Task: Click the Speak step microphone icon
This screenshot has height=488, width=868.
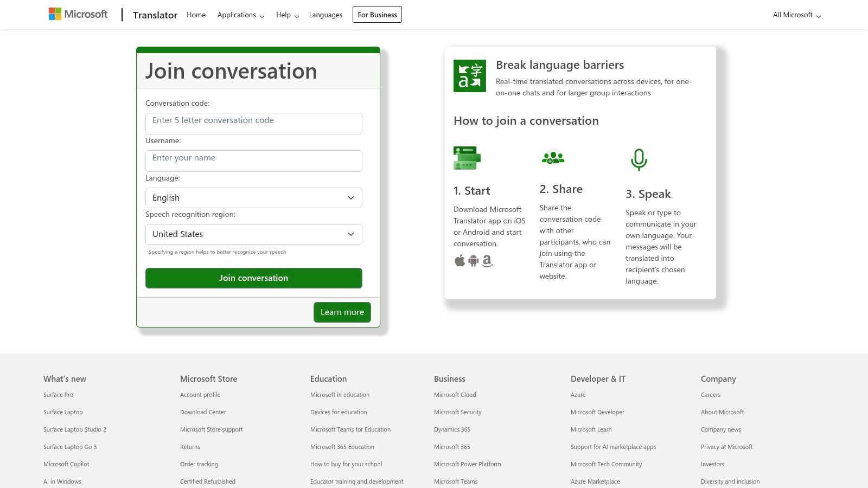Action: pyautogui.click(x=639, y=160)
